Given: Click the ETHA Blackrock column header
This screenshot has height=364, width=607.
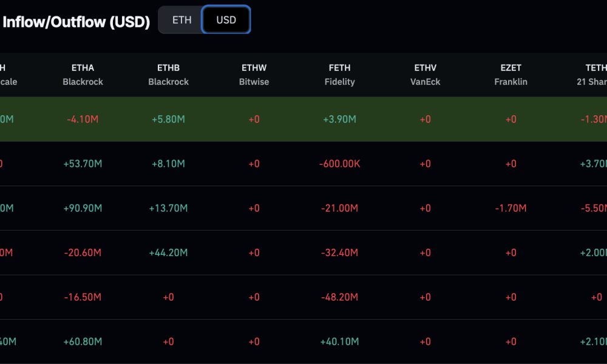Looking at the screenshot, I should [x=83, y=74].
